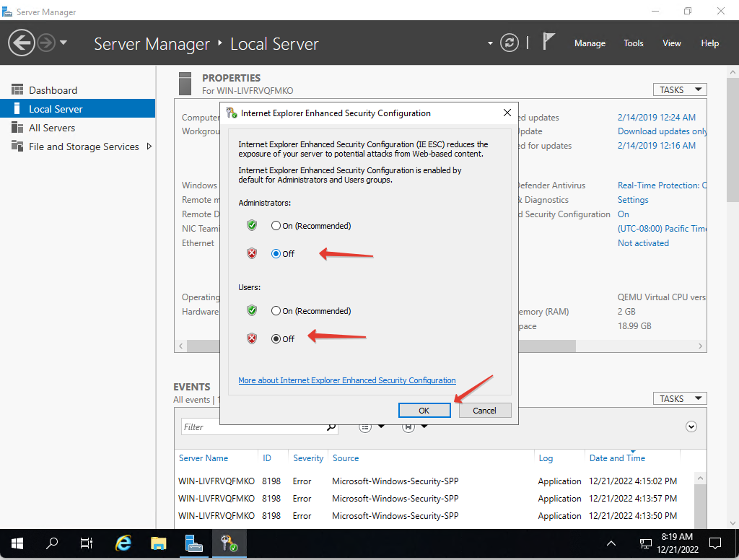Click the search magnifier in the Filter box
This screenshot has height=560, width=739.
[331, 426]
